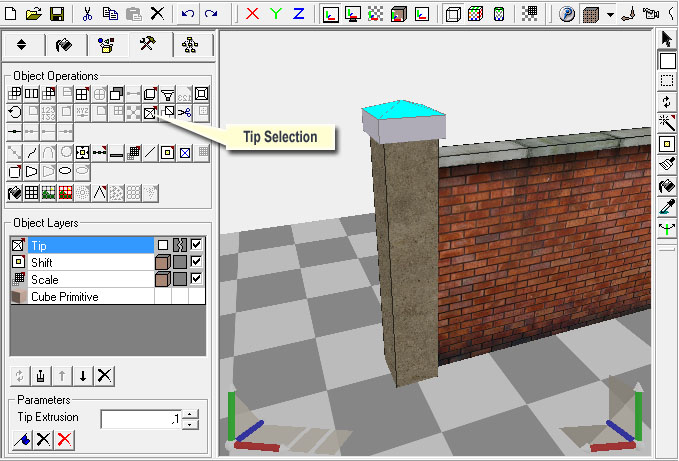
Task: Pick the eyedropper tool in right toolbar
Action: coord(667,206)
